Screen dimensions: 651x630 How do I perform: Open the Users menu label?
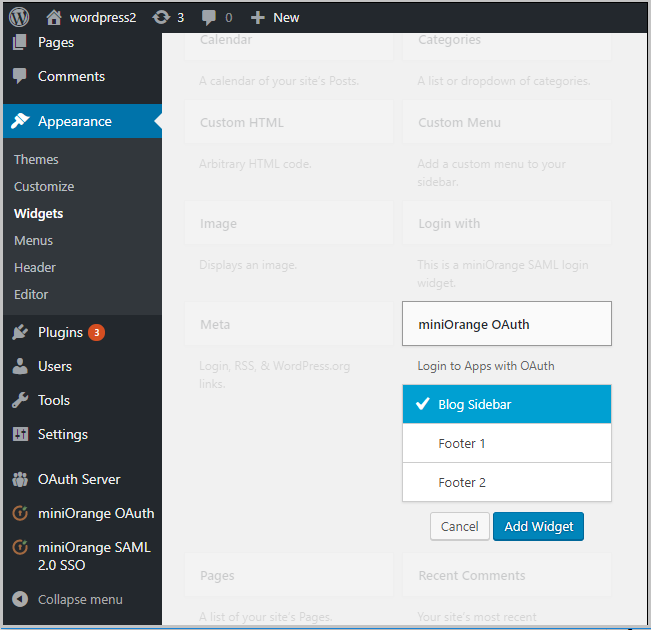[x=55, y=366]
